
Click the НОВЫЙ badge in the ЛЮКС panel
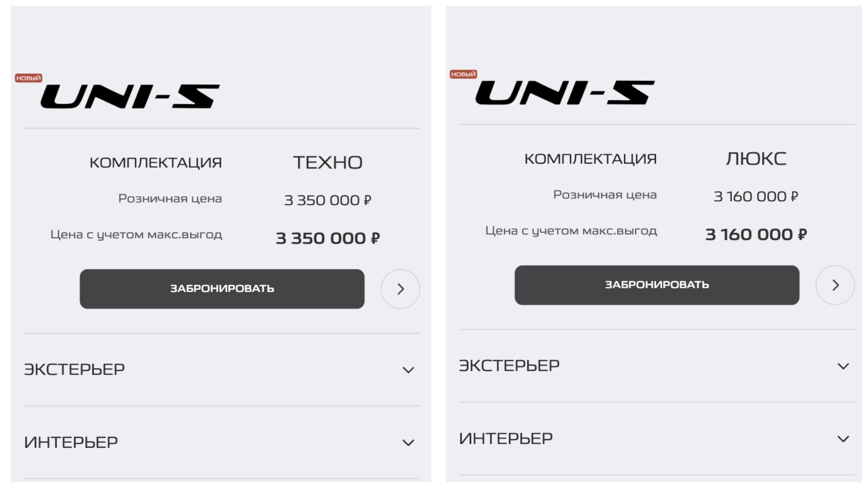(x=463, y=74)
